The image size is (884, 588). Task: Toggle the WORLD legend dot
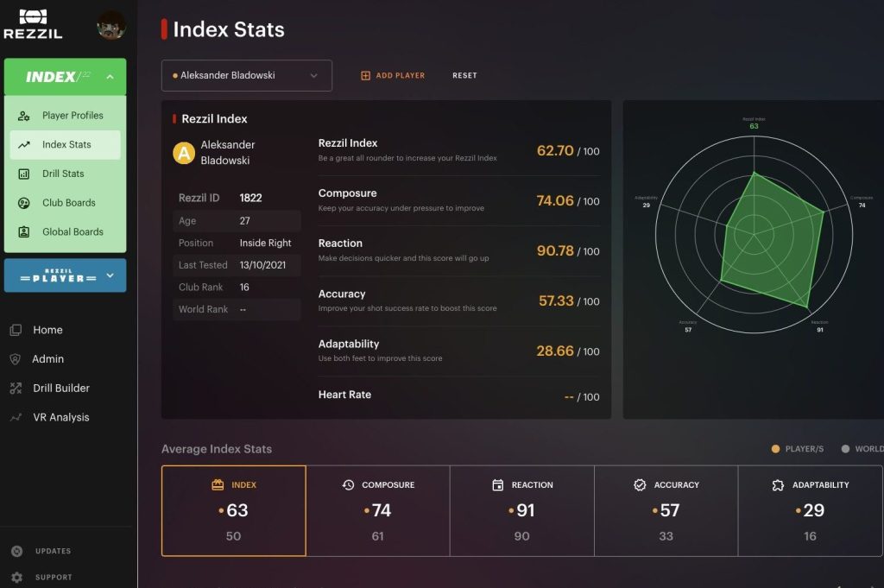(845, 449)
